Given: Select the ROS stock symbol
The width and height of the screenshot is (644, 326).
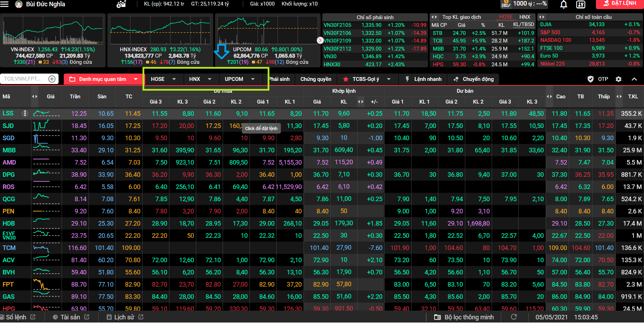Looking at the screenshot, I should click(x=9, y=187).
